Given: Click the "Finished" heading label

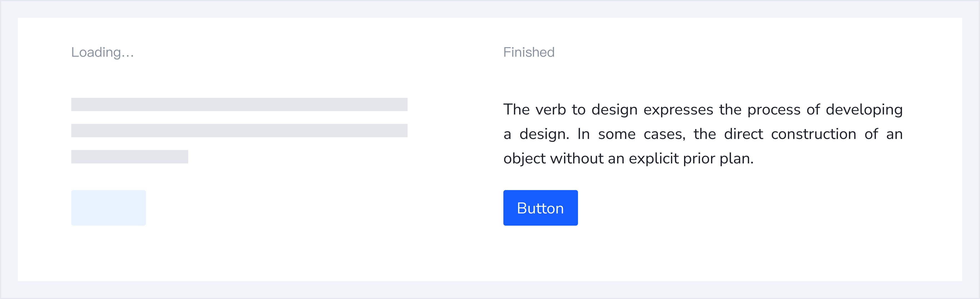Looking at the screenshot, I should (528, 52).
